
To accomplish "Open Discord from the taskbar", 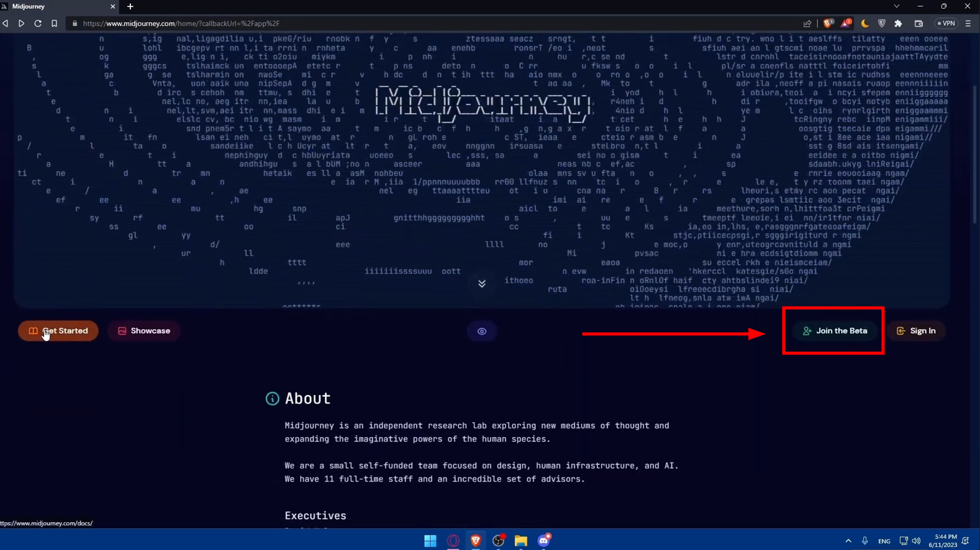I will click(x=544, y=541).
